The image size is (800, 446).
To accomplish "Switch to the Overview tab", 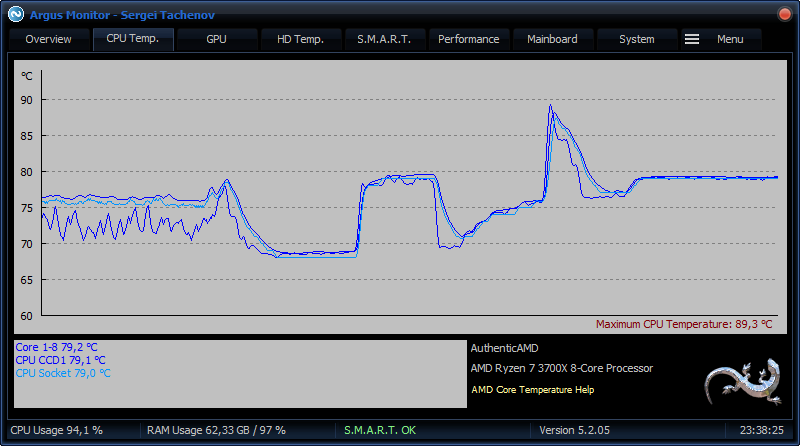I will tap(48, 39).
